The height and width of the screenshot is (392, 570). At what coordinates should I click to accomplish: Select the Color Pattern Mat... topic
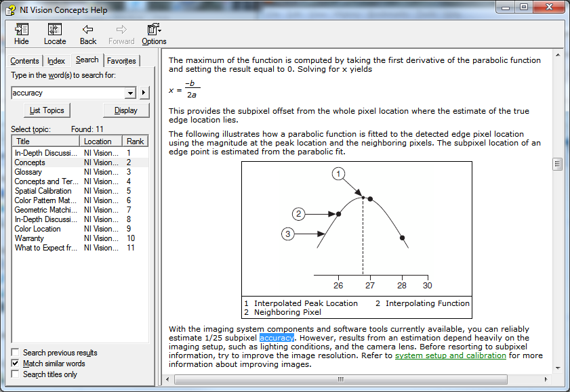(81, 200)
